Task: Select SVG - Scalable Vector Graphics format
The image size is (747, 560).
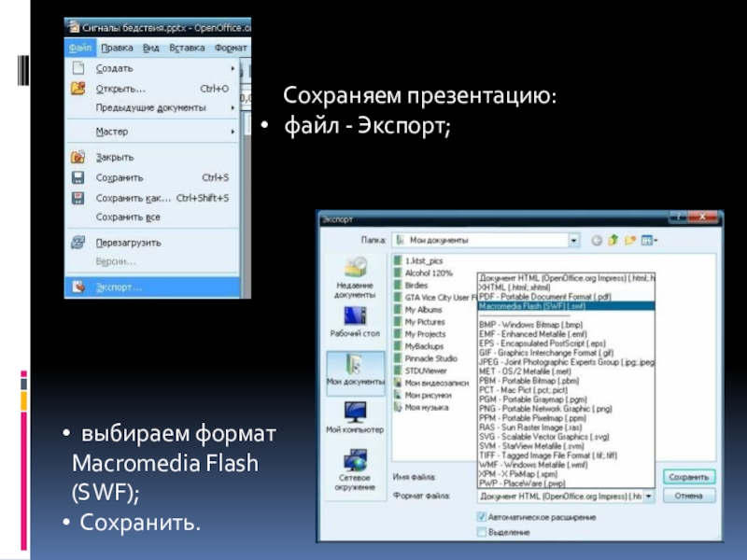Action: pos(566,437)
